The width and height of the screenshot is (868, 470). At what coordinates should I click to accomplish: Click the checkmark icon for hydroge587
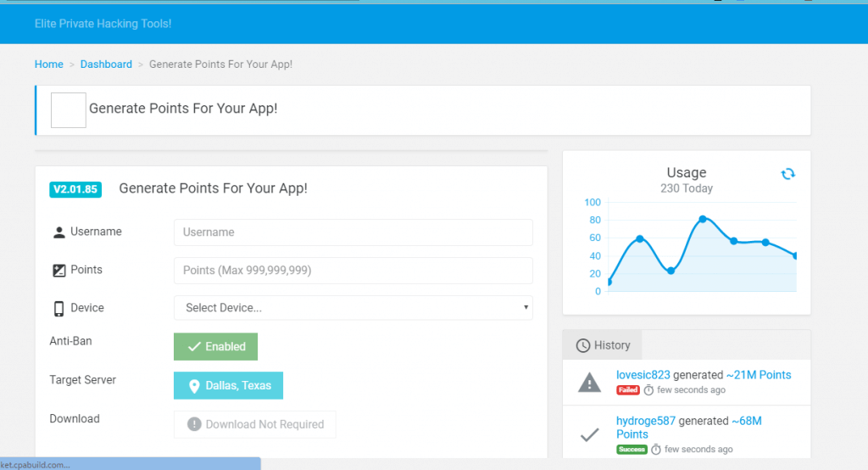pyautogui.click(x=590, y=435)
